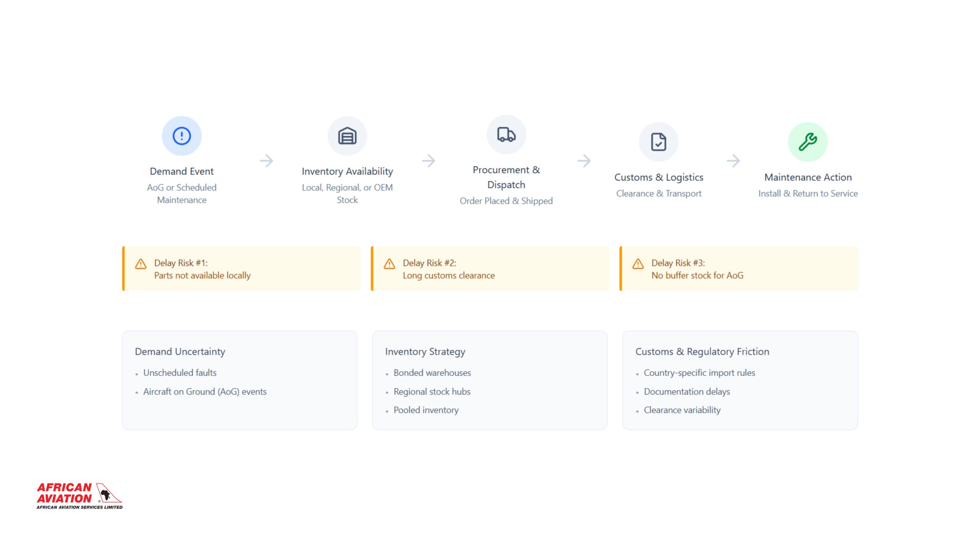Click the Documentation delays bullet item
980x551 pixels.
pos(687,392)
